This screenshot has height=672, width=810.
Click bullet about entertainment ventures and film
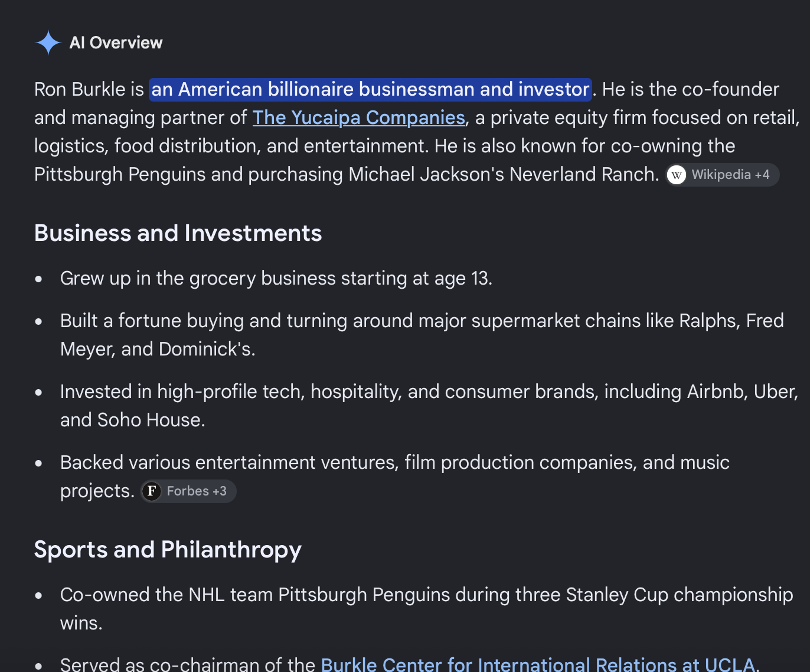click(x=395, y=477)
